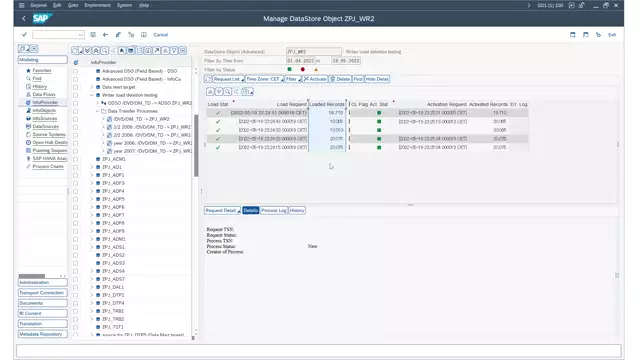Click the Planning Sequence icon
Viewport: 640px width, 360px height.
28,151
